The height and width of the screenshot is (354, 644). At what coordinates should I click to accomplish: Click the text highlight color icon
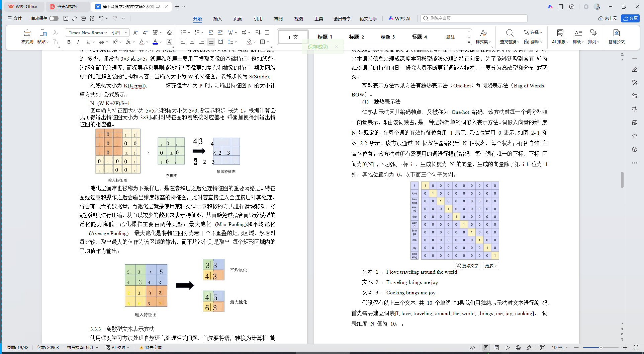tap(142, 42)
